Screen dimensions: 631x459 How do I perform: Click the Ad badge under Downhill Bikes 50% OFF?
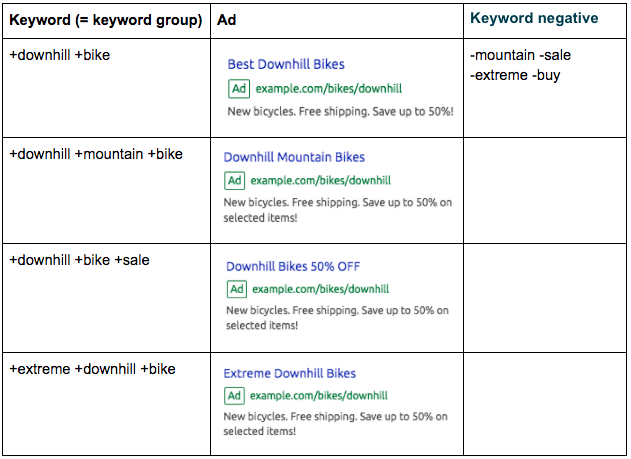[237, 289]
